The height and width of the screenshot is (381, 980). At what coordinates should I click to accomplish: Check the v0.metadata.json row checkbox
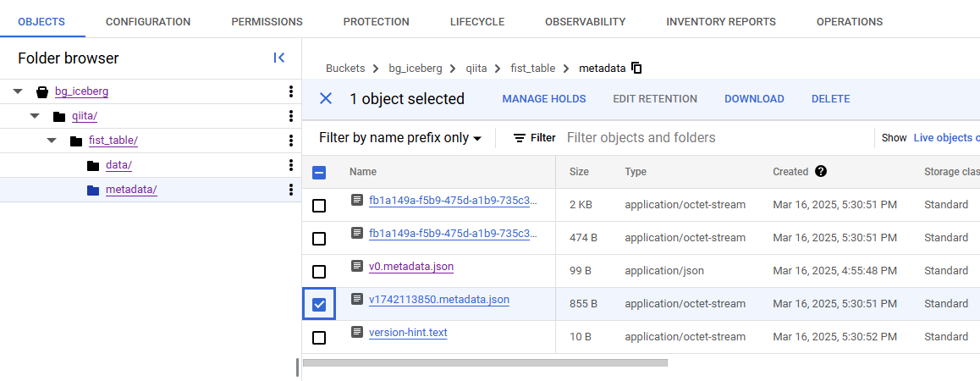319,272
